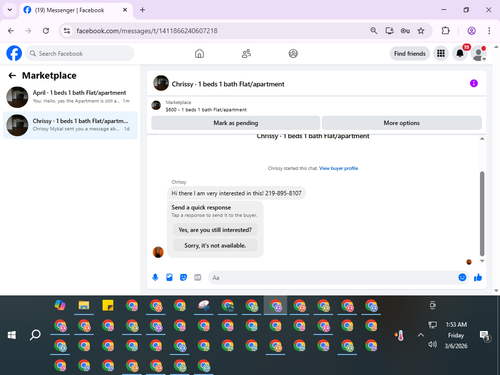Open Chrome three-dot menu
500x375 pixels.
pos(489,31)
